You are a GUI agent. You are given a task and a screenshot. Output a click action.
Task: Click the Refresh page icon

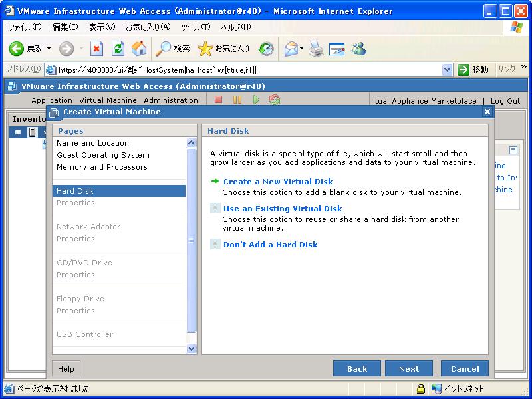pos(118,49)
